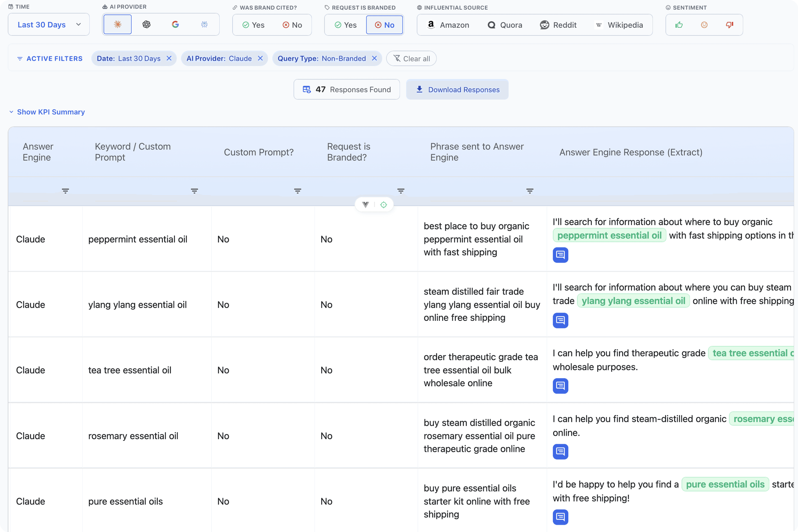Open full response for rosemary essential oil row
This screenshot has width=798, height=532.
(561, 452)
